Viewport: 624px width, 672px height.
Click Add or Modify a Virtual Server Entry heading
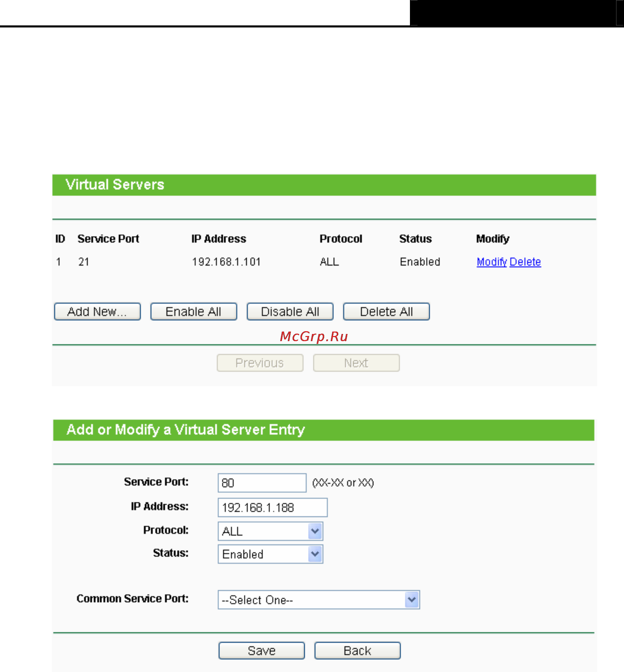click(x=186, y=430)
